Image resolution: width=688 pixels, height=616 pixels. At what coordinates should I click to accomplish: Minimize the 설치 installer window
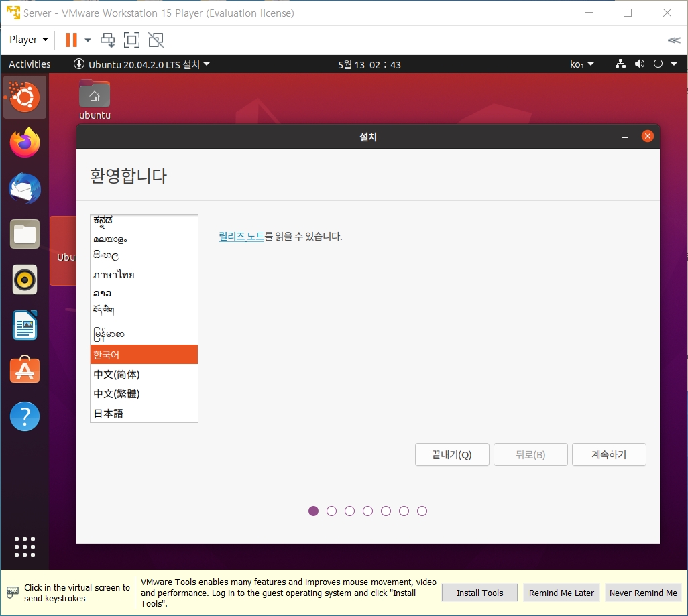coord(625,137)
